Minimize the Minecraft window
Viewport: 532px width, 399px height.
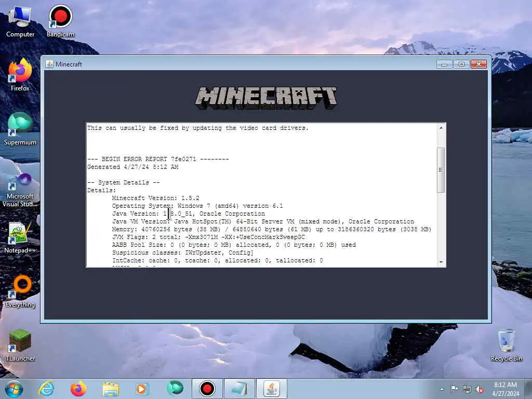[x=444, y=64]
